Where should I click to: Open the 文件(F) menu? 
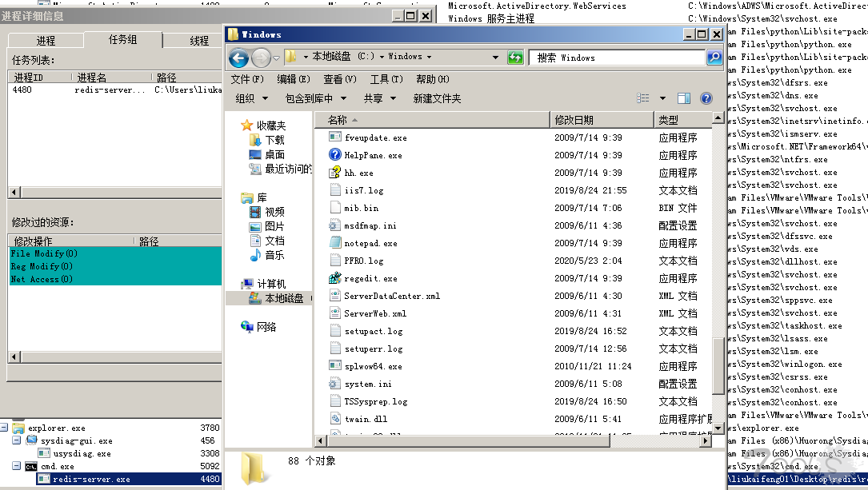(247, 79)
